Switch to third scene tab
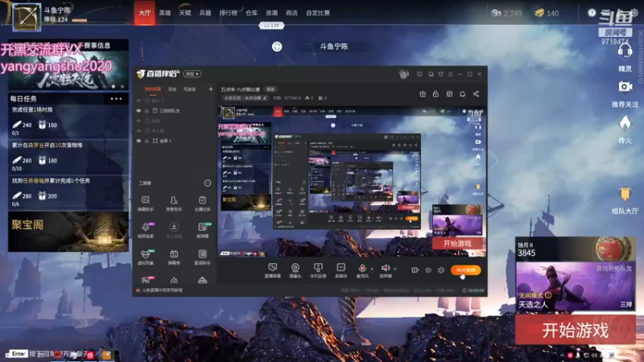 click(x=190, y=89)
